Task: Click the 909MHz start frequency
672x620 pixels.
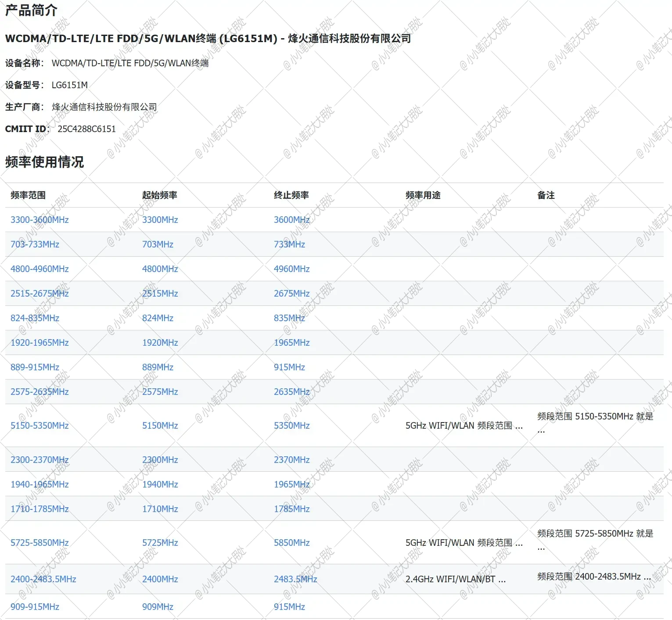Action: 158,607
